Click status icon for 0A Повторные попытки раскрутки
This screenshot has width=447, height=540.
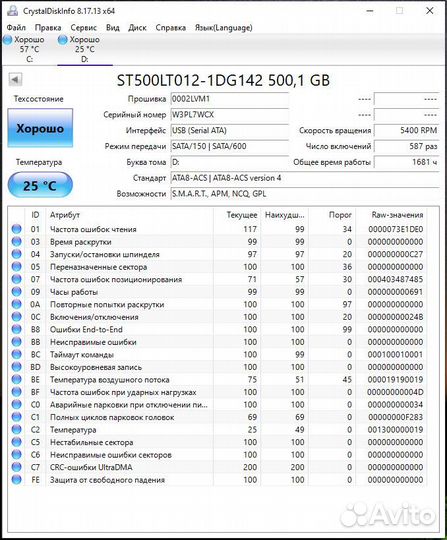point(16,304)
